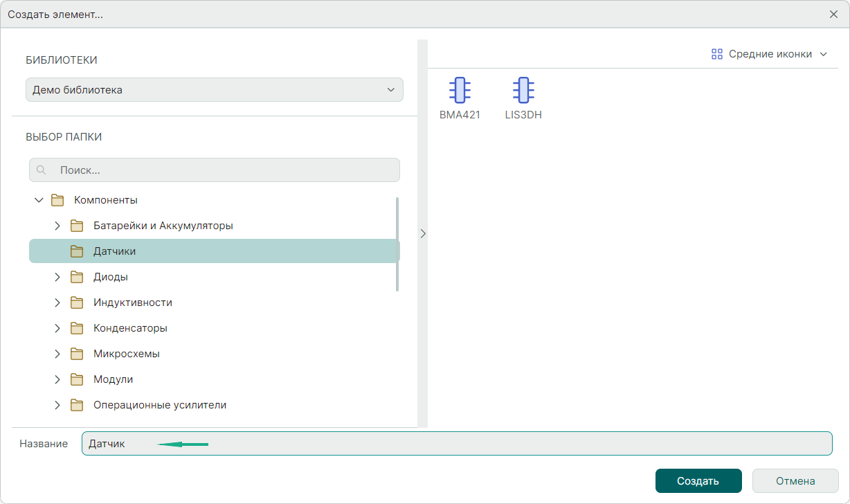The image size is (850, 504).
Task: Select the Батарейки и Аккумуляторы label
Action: click(163, 226)
